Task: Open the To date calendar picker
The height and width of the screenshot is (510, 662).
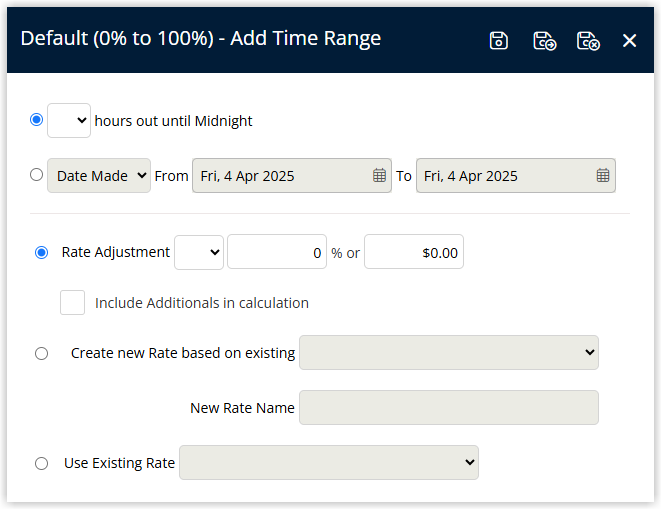Action: pyautogui.click(x=603, y=175)
